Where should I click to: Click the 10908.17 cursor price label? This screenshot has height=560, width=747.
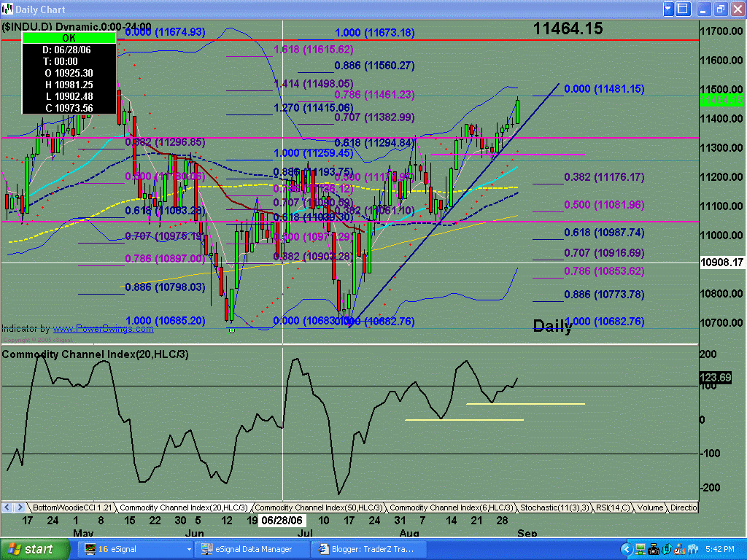coord(721,262)
